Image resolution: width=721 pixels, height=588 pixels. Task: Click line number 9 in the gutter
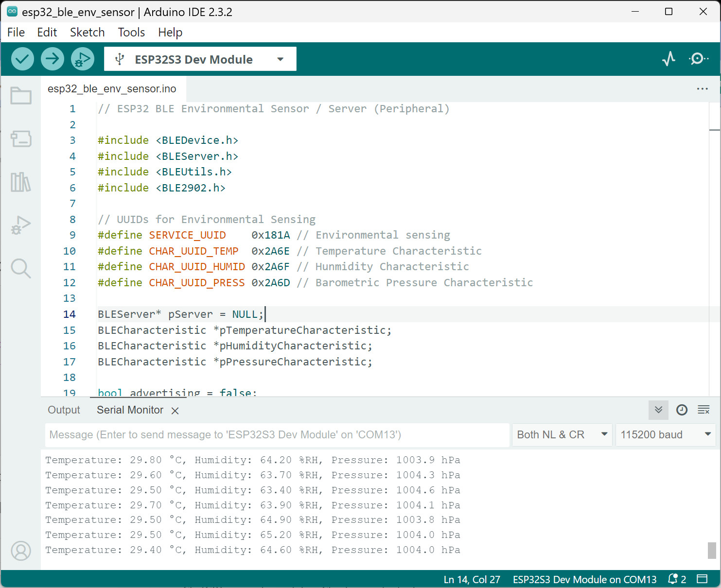[72, 235]
